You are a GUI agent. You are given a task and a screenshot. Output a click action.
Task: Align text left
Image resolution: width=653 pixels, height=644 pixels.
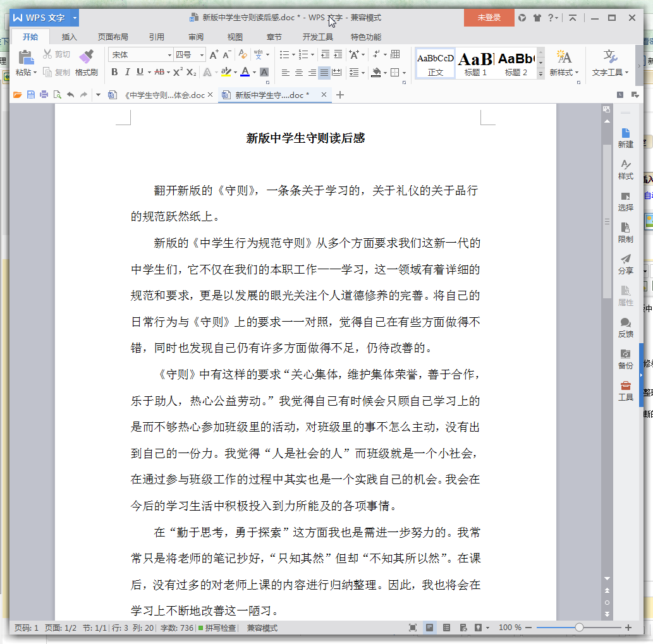(285, 73)
